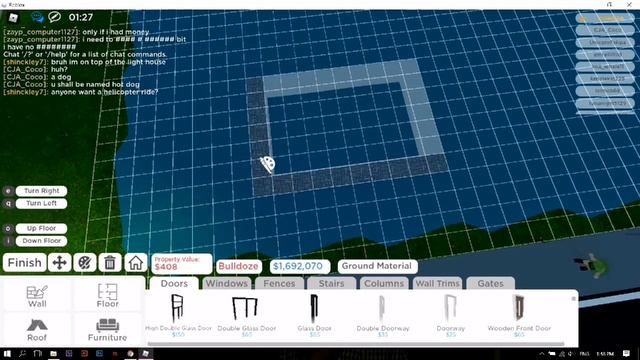Open the Furniture build category
Viewport: 640px width, 360px height.
click(108, 330)
